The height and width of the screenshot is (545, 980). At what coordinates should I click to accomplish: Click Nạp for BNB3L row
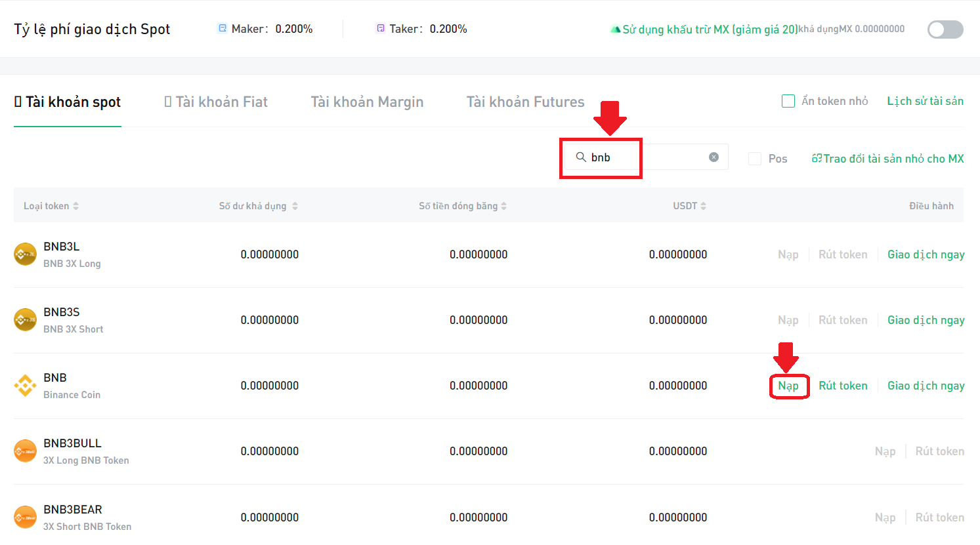[788, 254]
